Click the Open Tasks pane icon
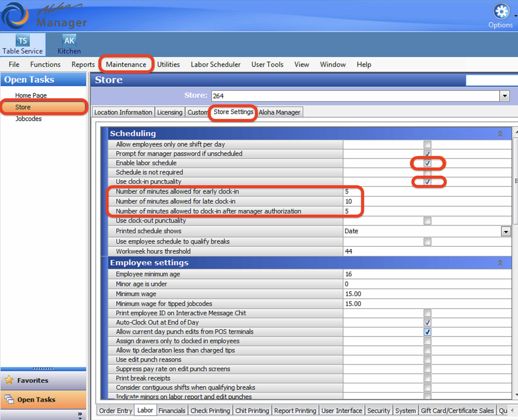The width and height of the screenshot is (518, 420). coord(9,399)
